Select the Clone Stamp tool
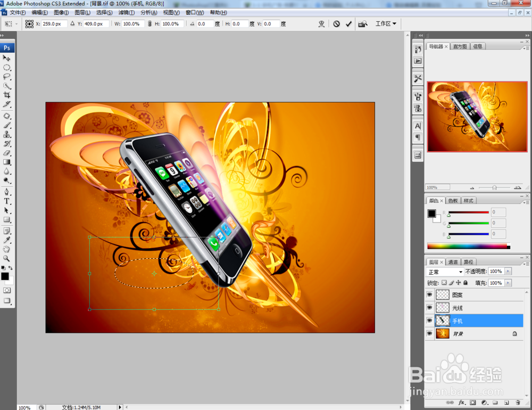 click(6, 134)
